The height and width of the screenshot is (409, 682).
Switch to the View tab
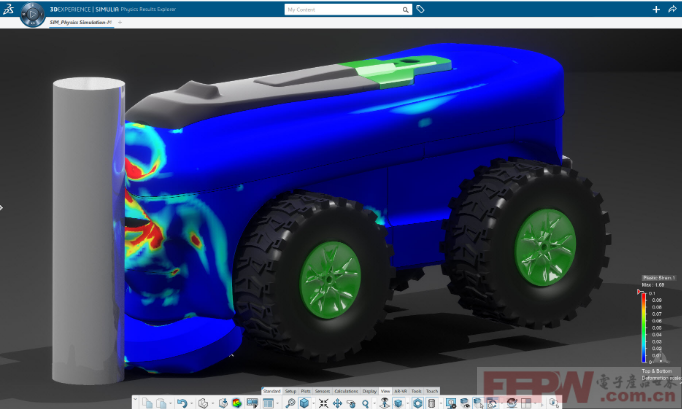385,391
